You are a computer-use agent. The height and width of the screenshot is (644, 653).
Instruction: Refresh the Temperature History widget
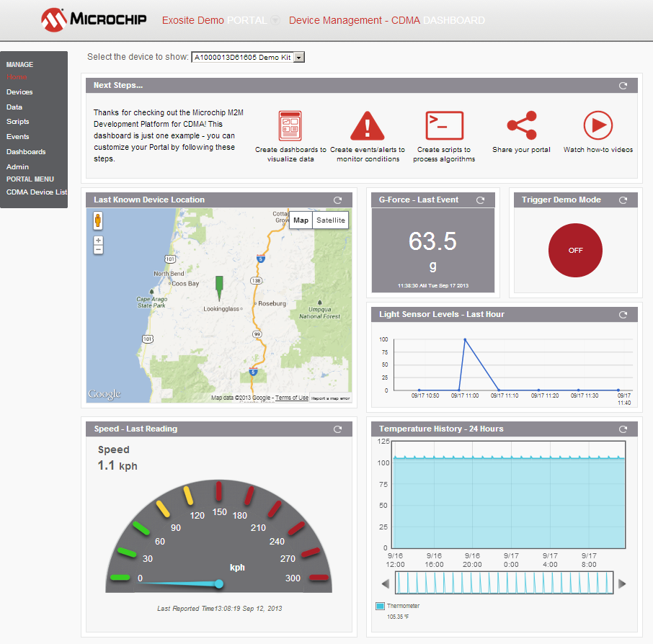pyautogui.click(x=623, y=429)
